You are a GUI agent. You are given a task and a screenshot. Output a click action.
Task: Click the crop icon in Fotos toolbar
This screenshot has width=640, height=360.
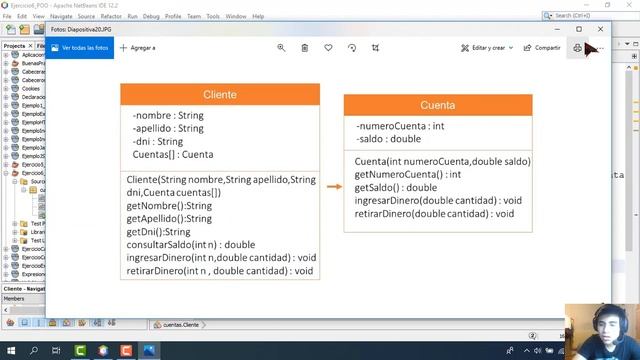pos(376,48)
